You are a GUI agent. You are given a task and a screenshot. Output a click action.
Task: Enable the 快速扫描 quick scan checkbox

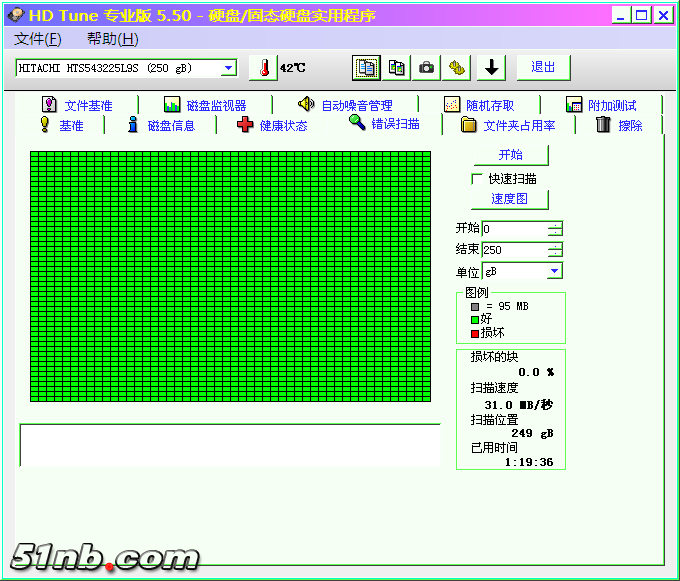tap(477, 178)
